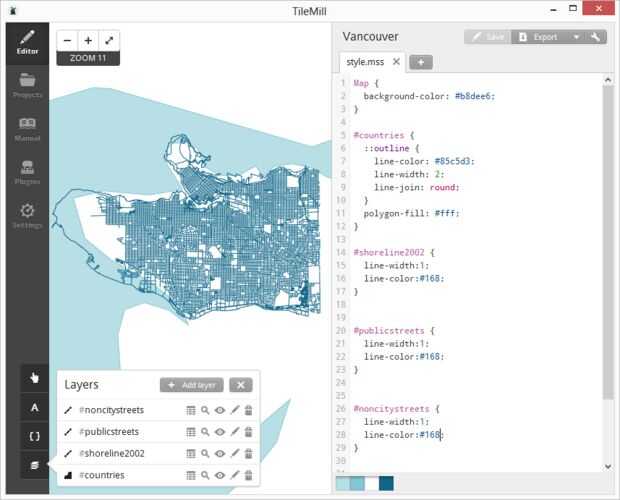Viewport: 620px width, 500px height.
Task: Click the ZOOM 11 indicator
Action: 88,58
